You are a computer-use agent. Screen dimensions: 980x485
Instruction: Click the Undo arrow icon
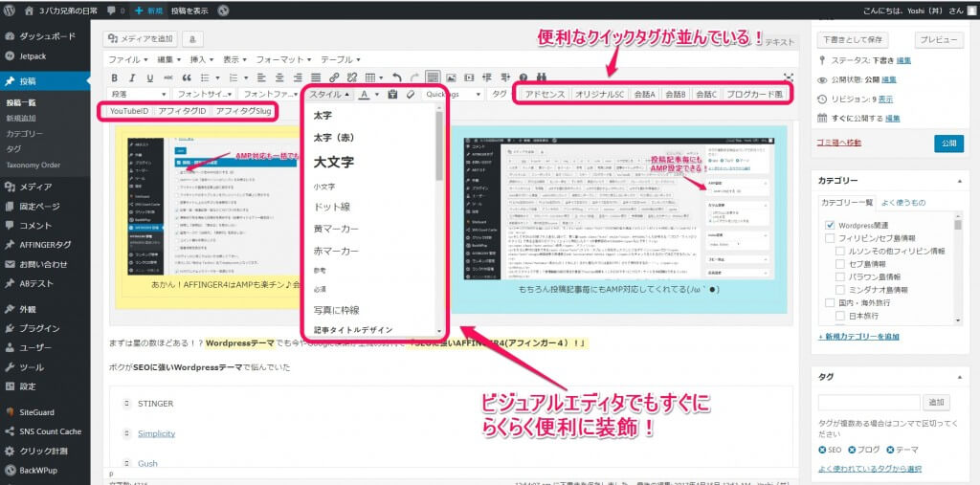[396, 78]
